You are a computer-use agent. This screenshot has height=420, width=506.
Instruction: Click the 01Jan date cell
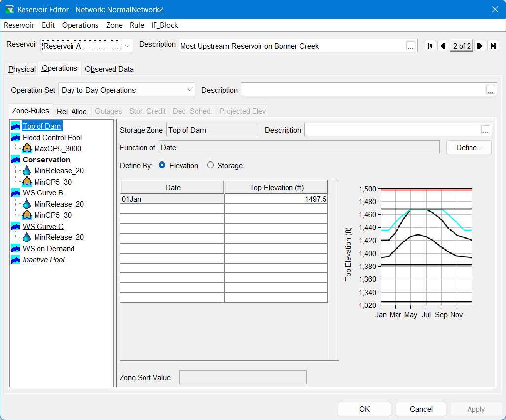pos(172,199)
